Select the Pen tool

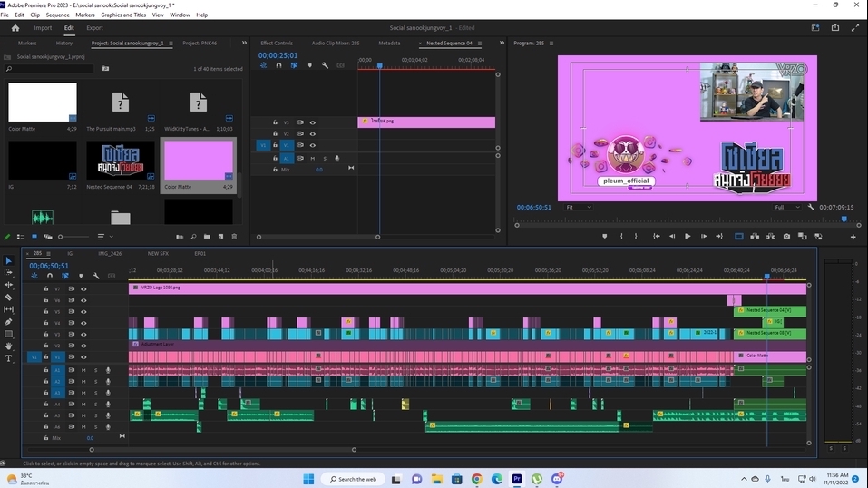point(9,322)
